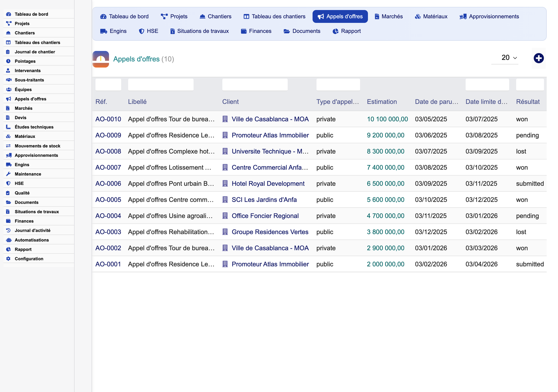Open the Approvisionnements top tab
Screen dimensions: 558x392
tap(489, 16)
